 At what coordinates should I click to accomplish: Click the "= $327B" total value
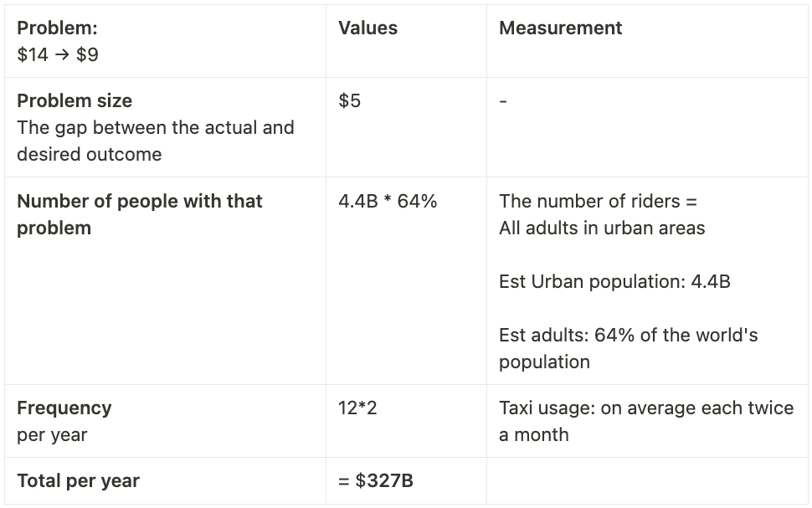click(x=376, y=480)
